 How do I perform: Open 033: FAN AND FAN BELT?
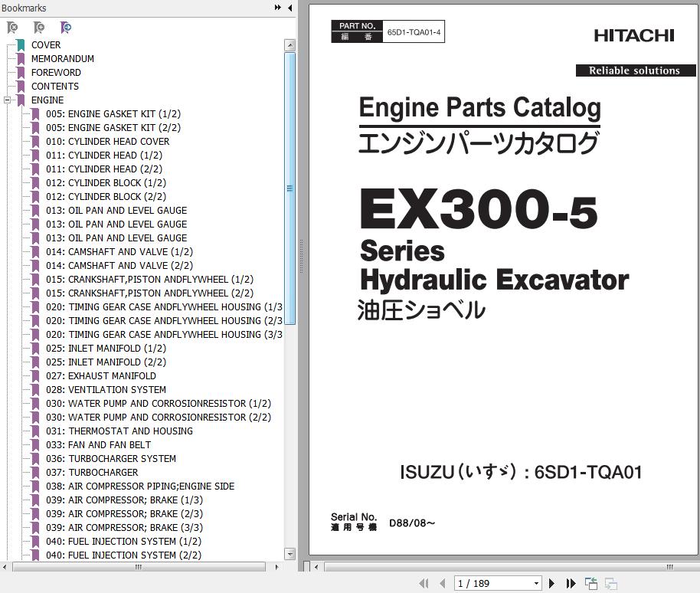pos(98,446)
